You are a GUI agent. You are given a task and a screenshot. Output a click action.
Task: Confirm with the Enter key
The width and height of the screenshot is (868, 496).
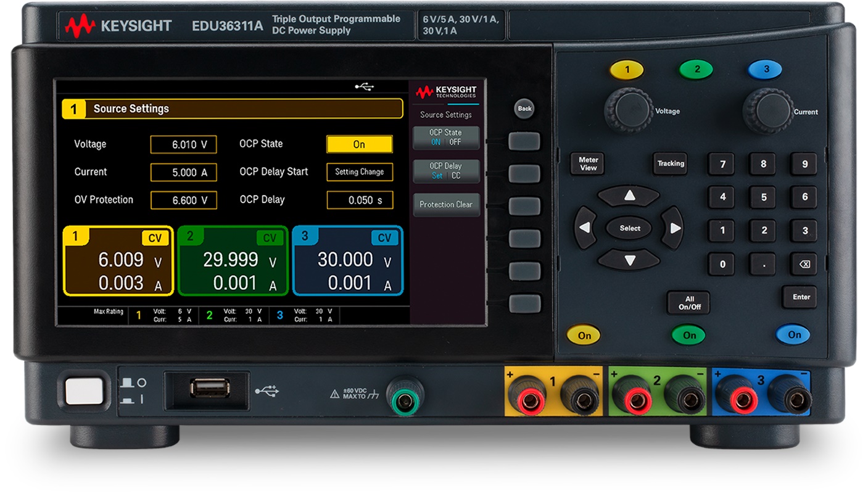(x=801, y=297)
